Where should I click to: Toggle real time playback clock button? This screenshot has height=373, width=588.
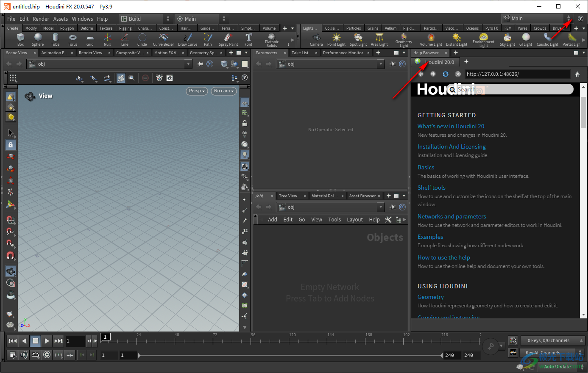47,355
